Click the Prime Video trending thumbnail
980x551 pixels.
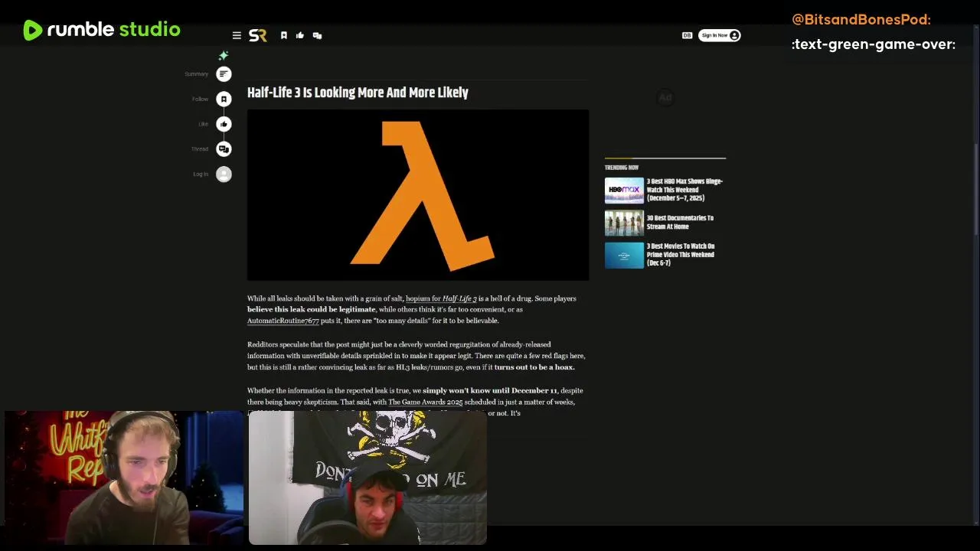click(624, 256)
